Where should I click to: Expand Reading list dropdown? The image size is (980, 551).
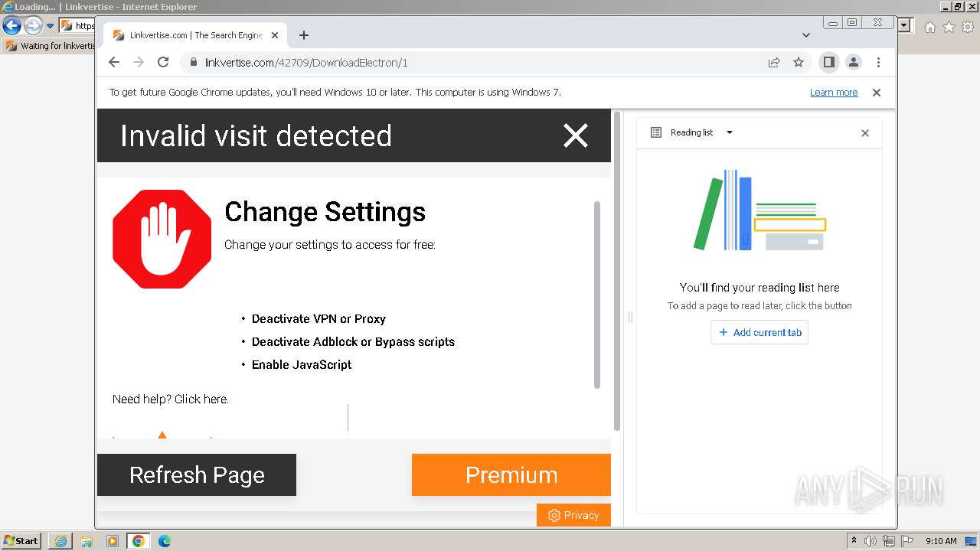[730, 132]
